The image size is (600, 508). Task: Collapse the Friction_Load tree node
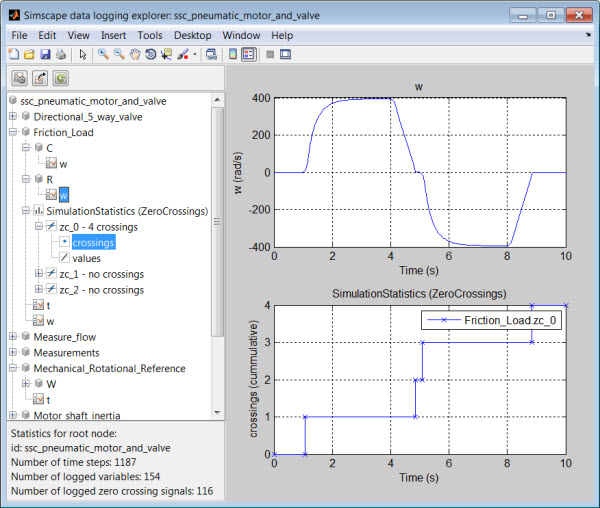click(x=13, y=132)
